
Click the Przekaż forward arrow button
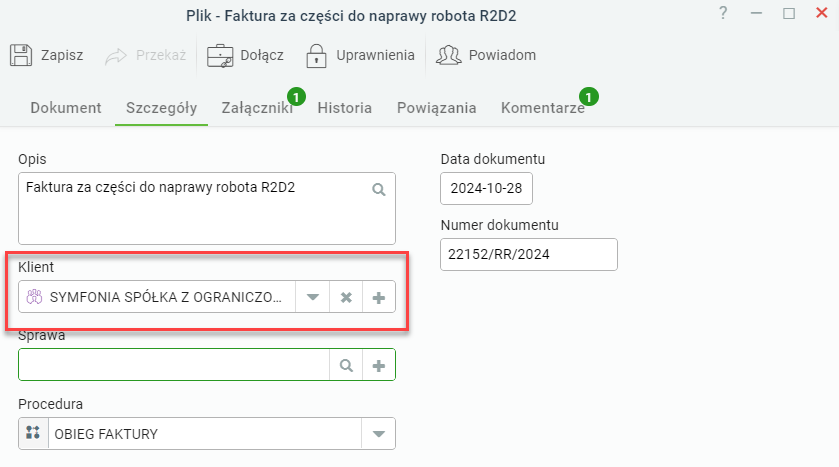coord(145,55)
